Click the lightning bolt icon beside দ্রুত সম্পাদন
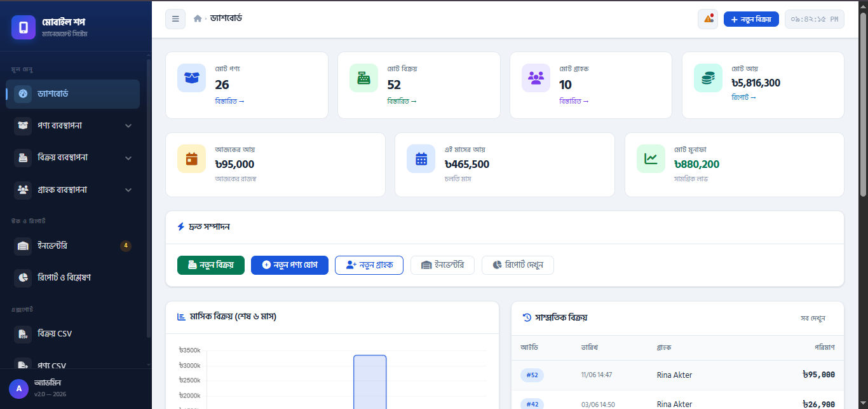 (x=181, y=226)
